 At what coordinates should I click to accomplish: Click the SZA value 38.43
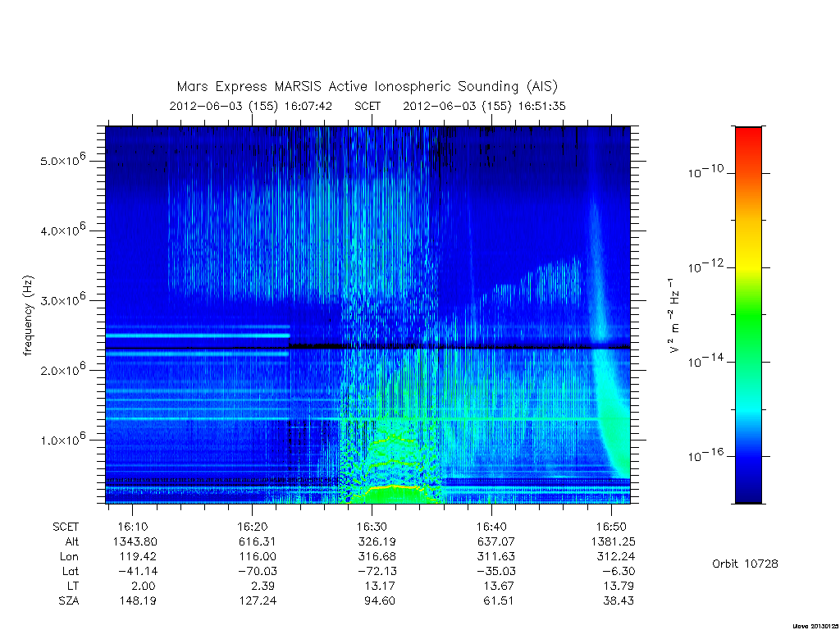pos(619,600)
